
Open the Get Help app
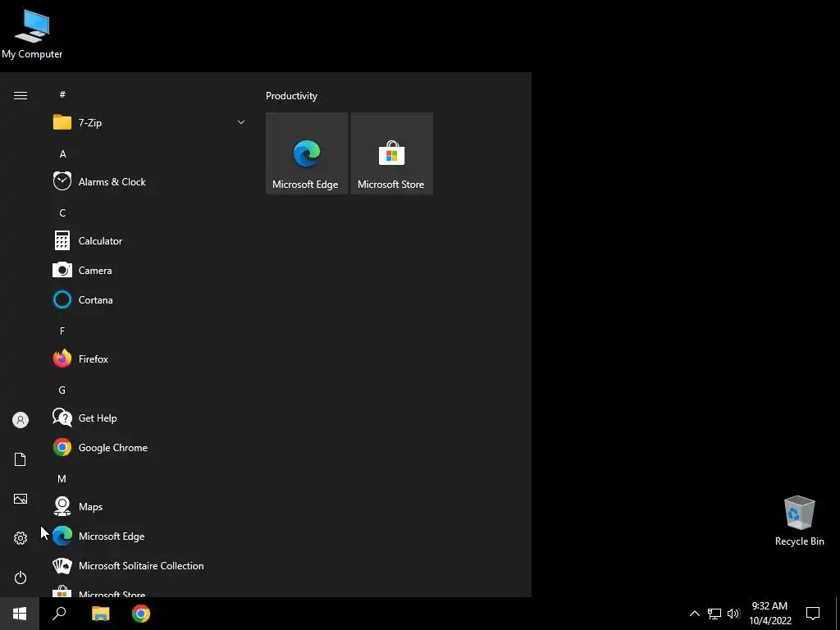click(x=150, y=418)
